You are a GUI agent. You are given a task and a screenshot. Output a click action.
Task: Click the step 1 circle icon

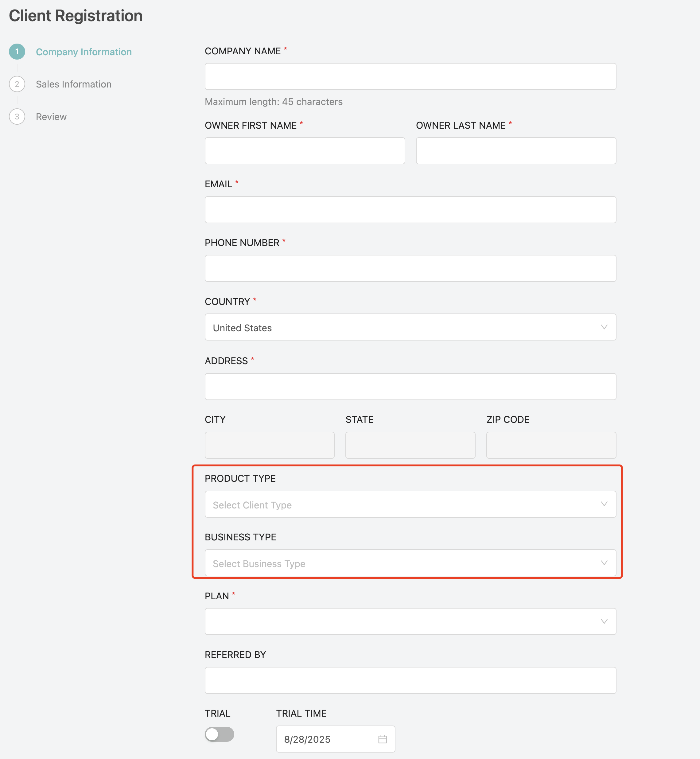pyautogui.click(x=17, y=52)
